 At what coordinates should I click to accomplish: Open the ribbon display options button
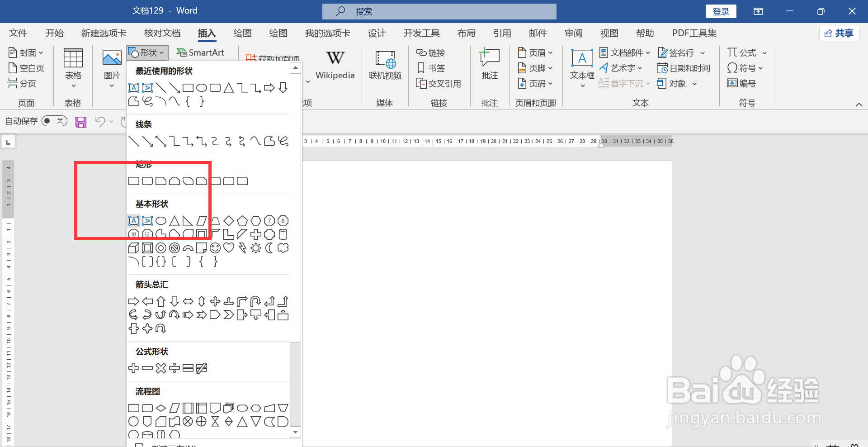tap(758, 11)
